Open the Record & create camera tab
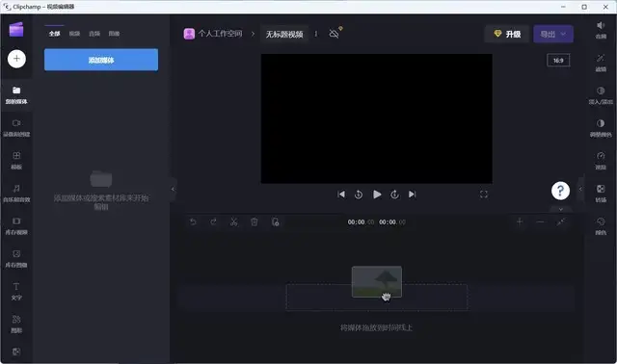This screenshot has width=617, height=364. tap(16, 128)
